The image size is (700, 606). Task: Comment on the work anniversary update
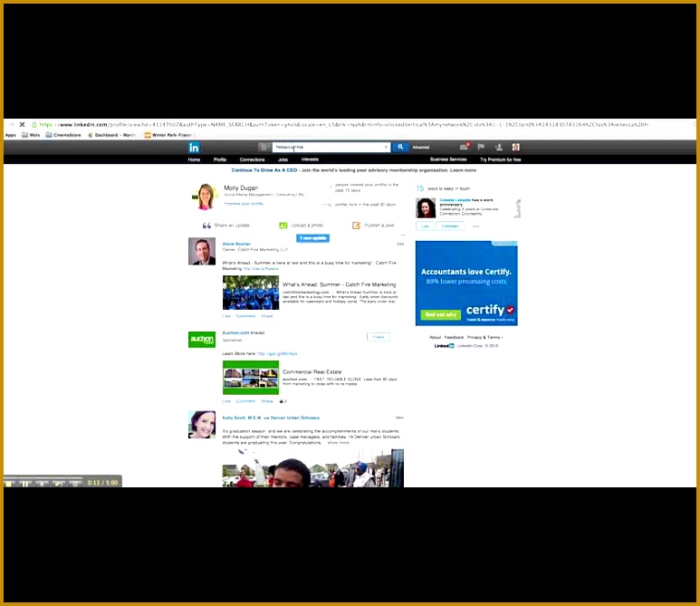[x=450, y=226]
